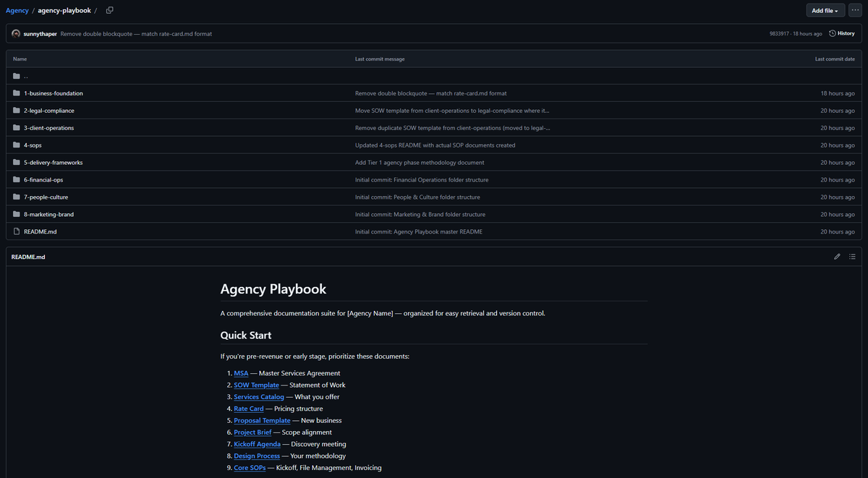Copy the repository path with the copy icon

110,10
